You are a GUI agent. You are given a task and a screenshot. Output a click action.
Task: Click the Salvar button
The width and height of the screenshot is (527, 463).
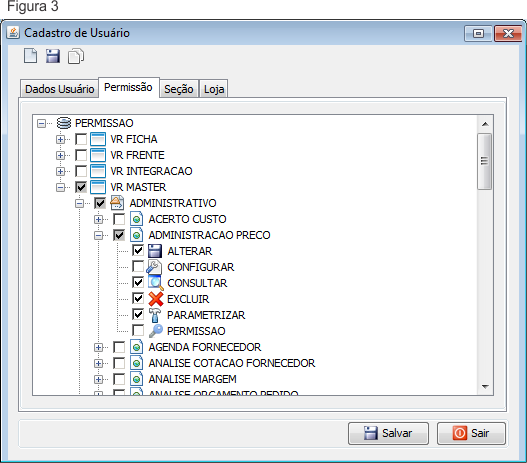[x=388, y=433]
